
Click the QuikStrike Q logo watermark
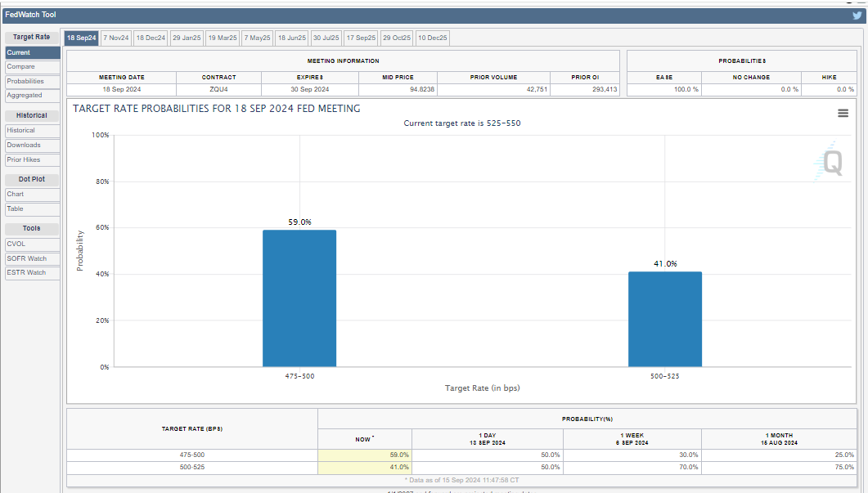point(830,164)
